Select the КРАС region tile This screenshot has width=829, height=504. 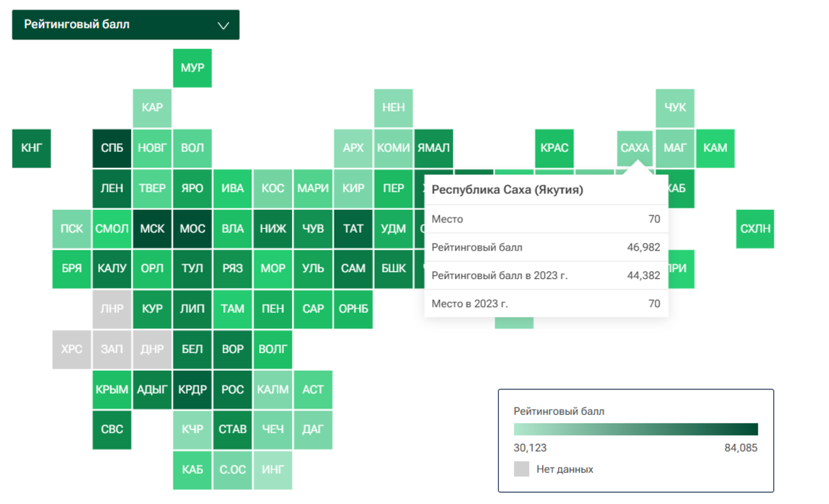click(555, 148)
